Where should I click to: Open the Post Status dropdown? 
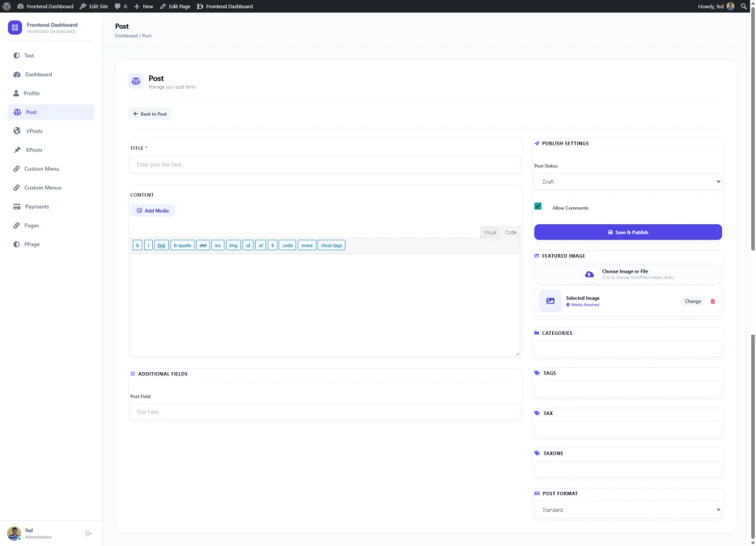point(628,182)
